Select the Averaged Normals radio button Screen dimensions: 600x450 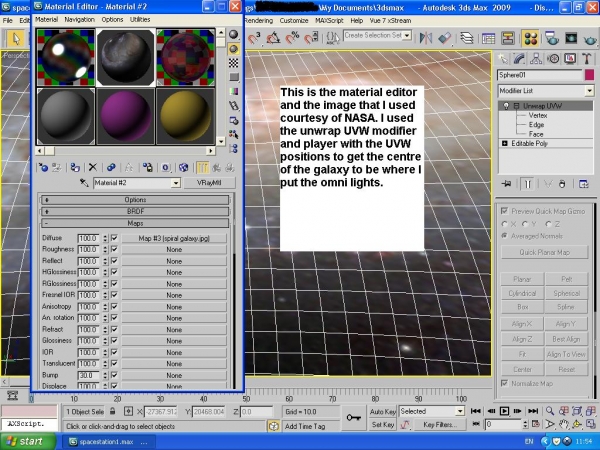click(505, 236)
